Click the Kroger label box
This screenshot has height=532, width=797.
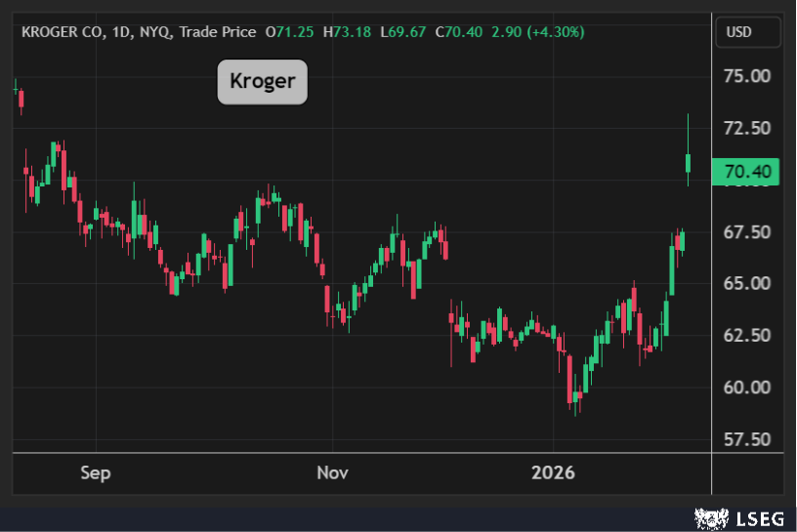click(262, 81)
